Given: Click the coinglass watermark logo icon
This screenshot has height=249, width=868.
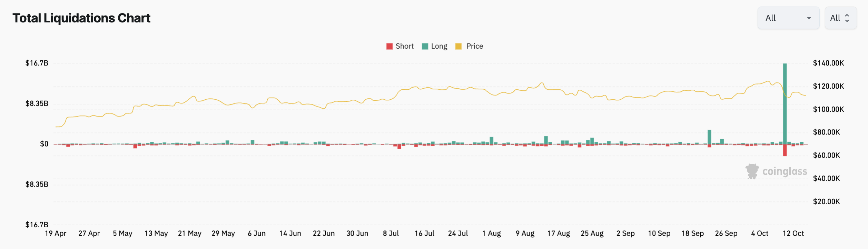Looking at the screenshot, I should (752, 171).
